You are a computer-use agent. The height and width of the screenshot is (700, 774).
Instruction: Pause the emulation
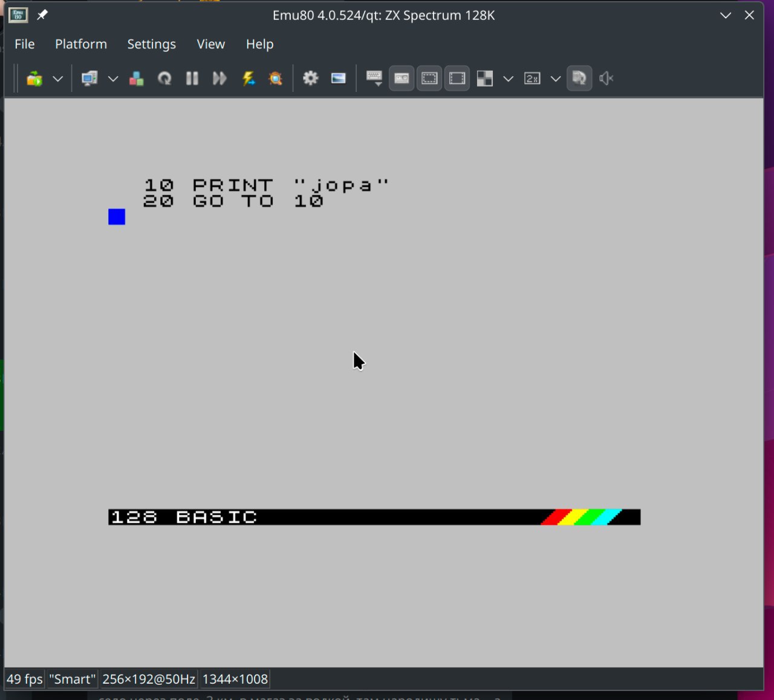point(192,79)
